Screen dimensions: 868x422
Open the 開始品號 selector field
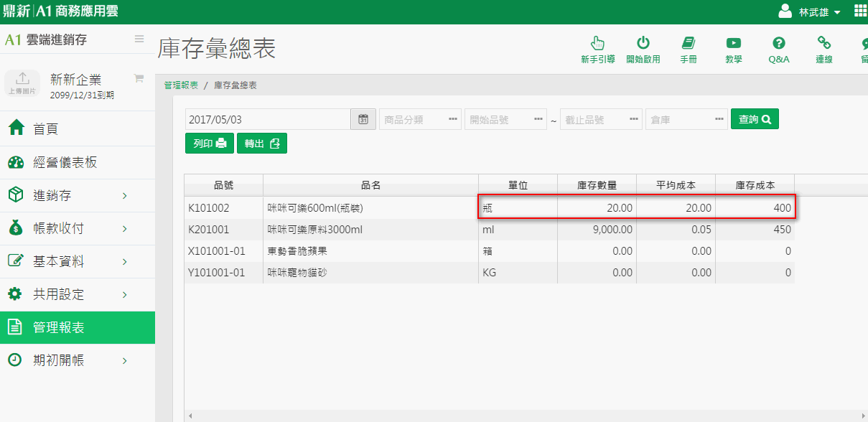tap(505, 119)
